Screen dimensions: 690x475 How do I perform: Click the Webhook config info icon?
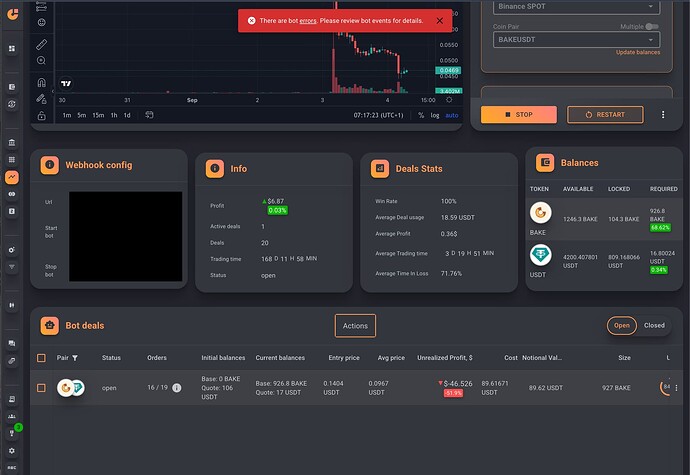coord(50,165)
